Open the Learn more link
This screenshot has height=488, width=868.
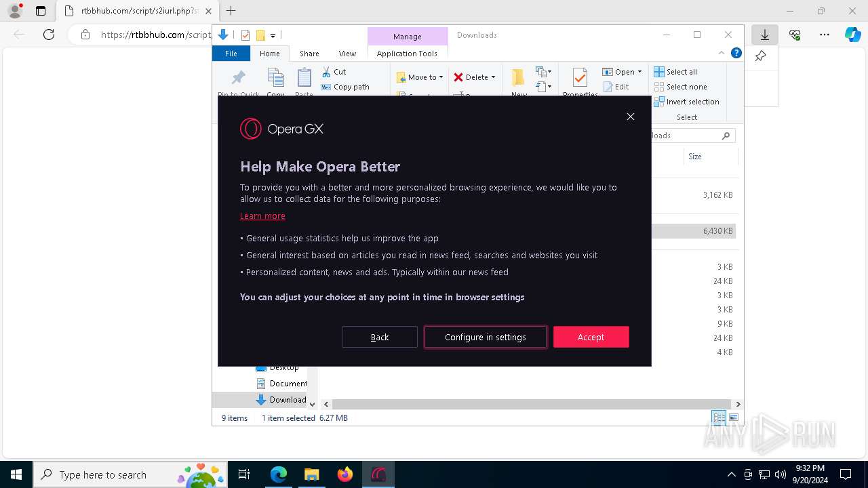pyautogui.click(x=262, y=216)
